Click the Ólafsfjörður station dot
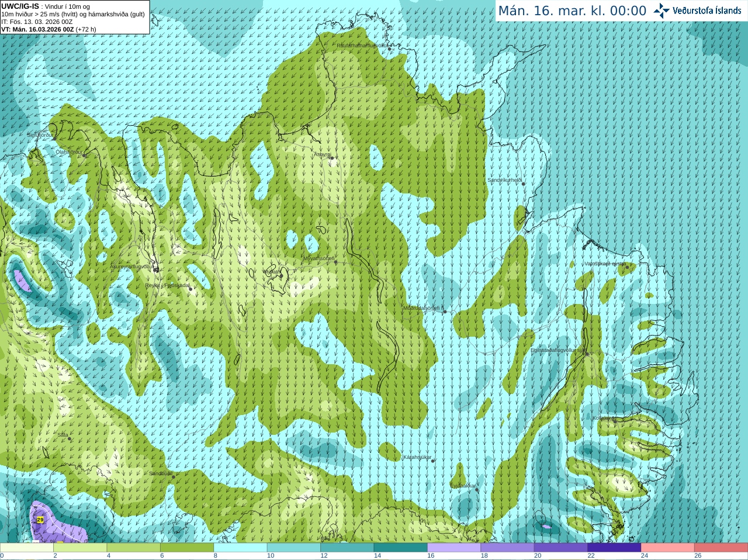748x560 pixels. (85, 155)
